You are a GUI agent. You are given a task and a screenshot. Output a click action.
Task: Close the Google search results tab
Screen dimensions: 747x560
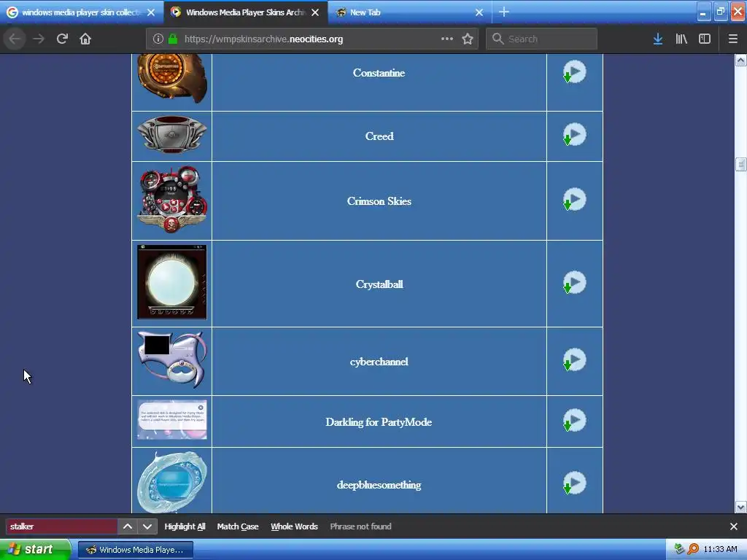(151, 12)
